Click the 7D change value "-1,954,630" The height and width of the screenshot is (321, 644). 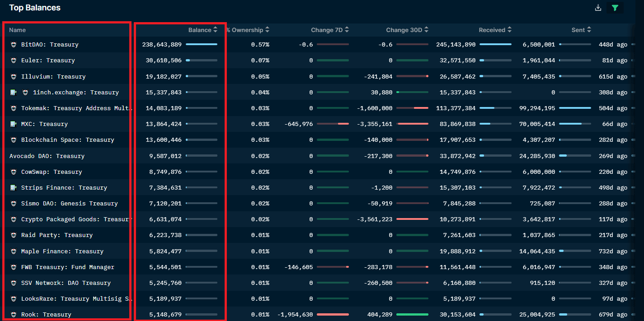click(295, 315)
